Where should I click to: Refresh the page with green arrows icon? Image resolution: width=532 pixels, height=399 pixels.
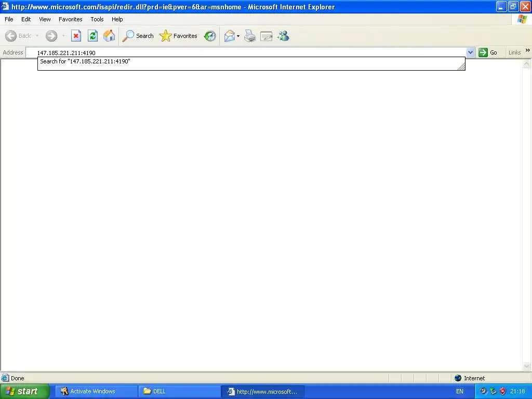pyautogui.click(x=92, y=36)
